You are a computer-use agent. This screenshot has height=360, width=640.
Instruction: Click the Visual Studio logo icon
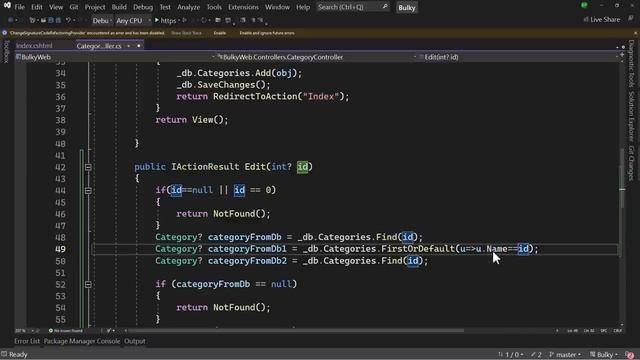7,6
